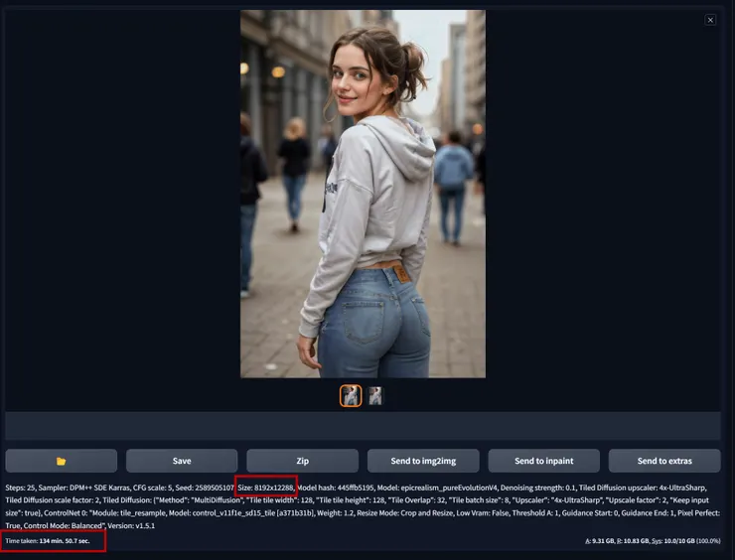Click the 'Steps: 25' text
The image size is (735, 560).
[20, 488]
